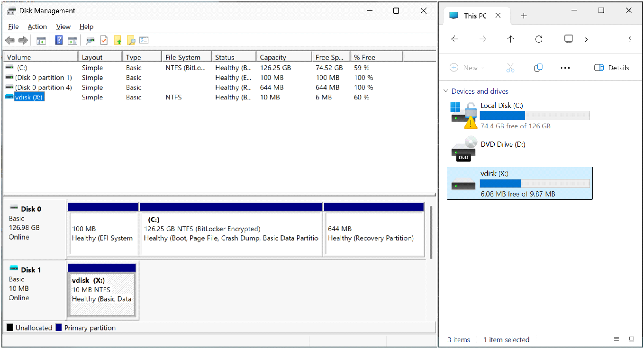
Task: Open a new Explorer tab with plus button
Action: pos(524,16)
